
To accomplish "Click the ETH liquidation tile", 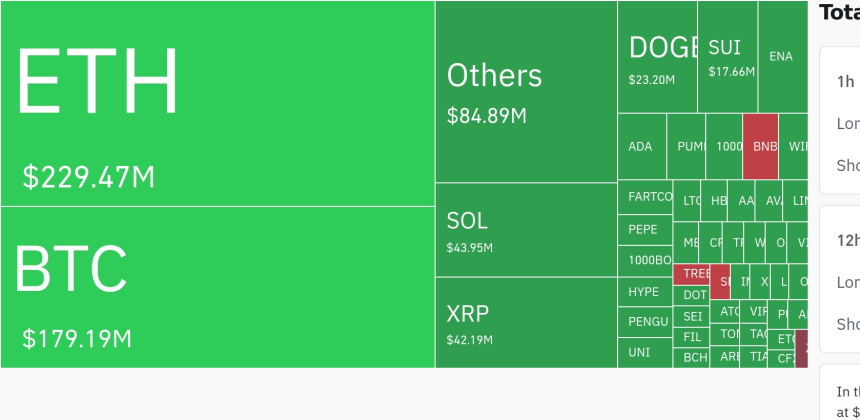I will pyautogui.click(x=217, y=103).
